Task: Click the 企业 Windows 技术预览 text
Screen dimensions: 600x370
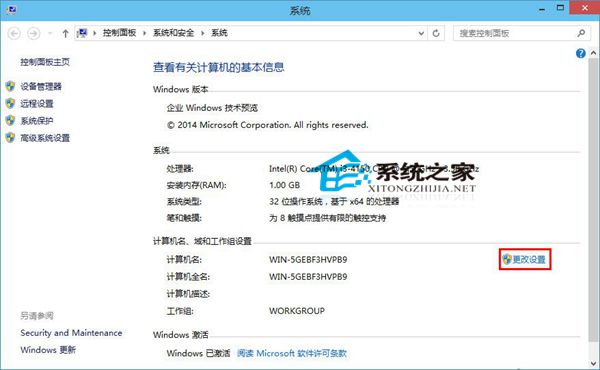Action: 212,108
